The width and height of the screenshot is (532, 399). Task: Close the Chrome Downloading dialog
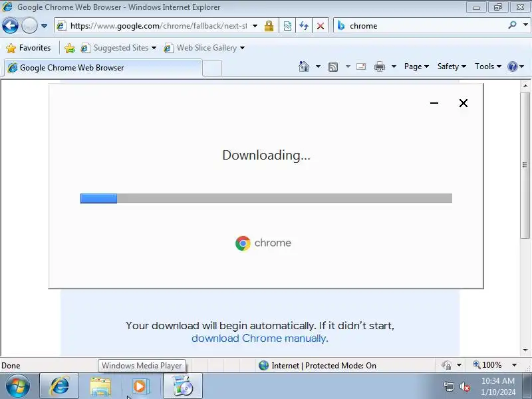pos(464,103)
